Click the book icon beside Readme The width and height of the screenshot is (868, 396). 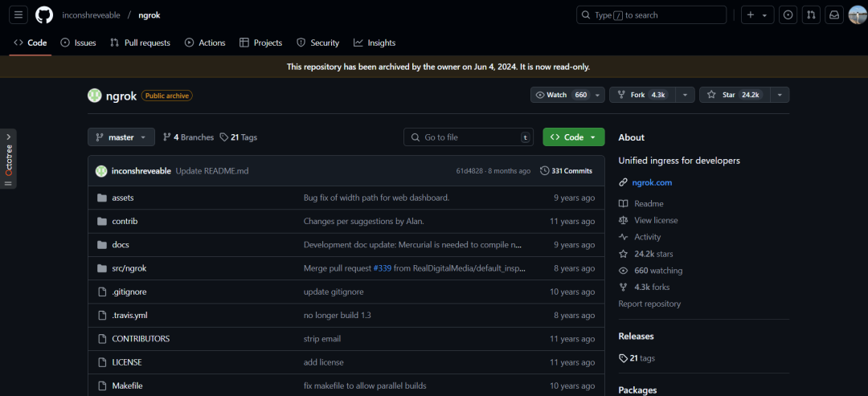tap(624, 203)
